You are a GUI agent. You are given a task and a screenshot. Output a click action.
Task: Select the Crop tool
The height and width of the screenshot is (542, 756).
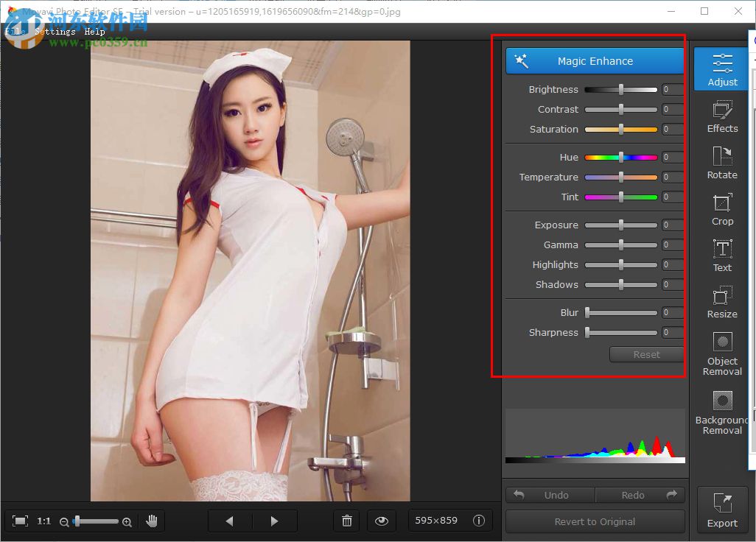[x=721, y=210]
